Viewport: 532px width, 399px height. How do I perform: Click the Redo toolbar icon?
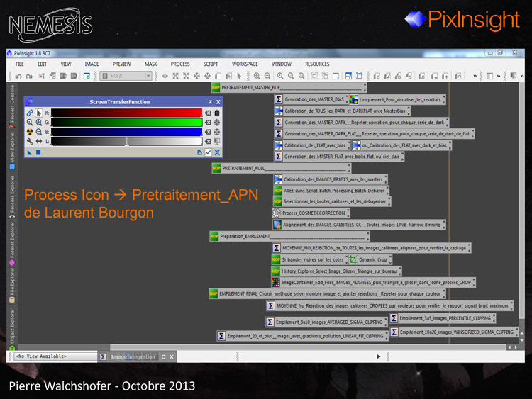coord(29,77)
